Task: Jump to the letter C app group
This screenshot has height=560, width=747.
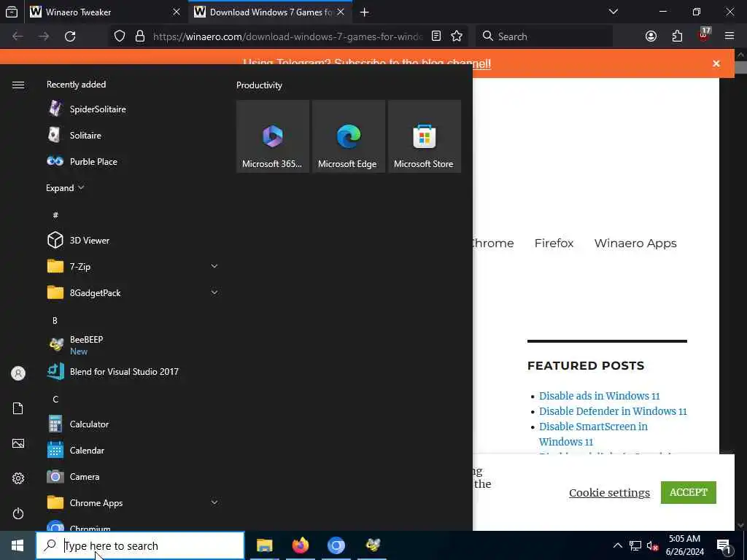Action: pyautogui.click(x=55, y=399)
